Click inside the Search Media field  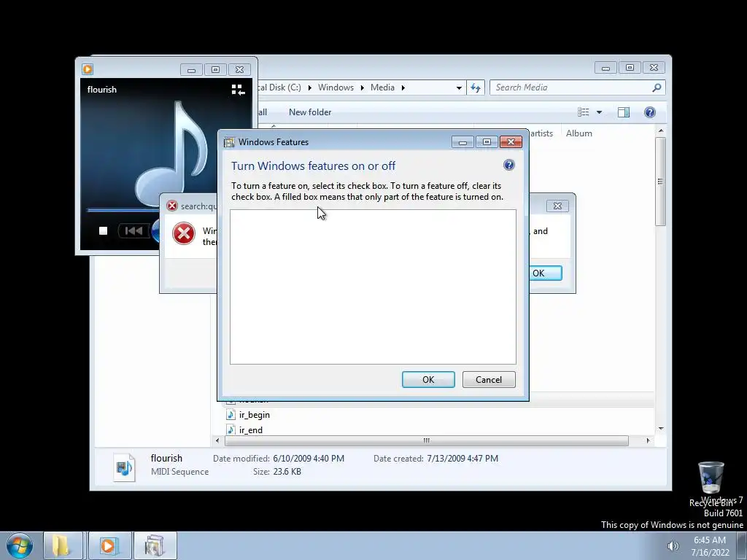(572, 87)
